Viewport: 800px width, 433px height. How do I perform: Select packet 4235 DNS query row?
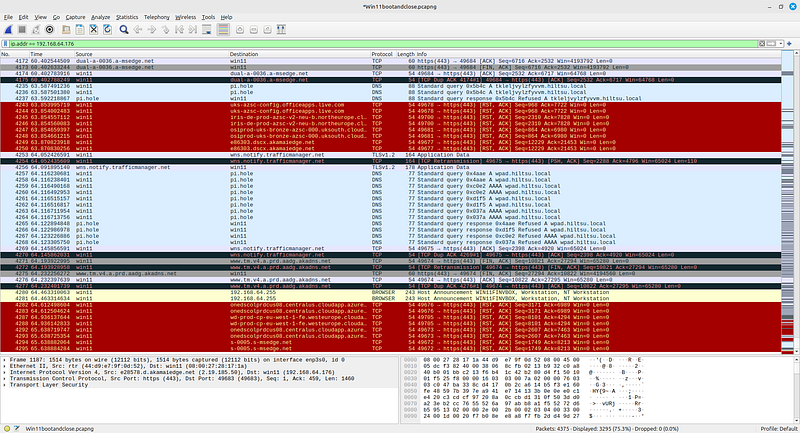tap(390, 86)
